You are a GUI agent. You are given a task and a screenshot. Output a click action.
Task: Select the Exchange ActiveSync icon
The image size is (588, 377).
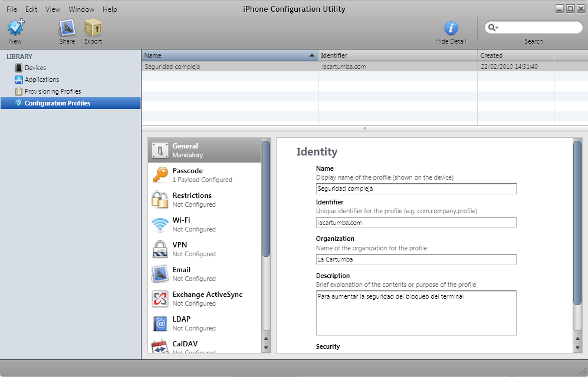(160, 299)
